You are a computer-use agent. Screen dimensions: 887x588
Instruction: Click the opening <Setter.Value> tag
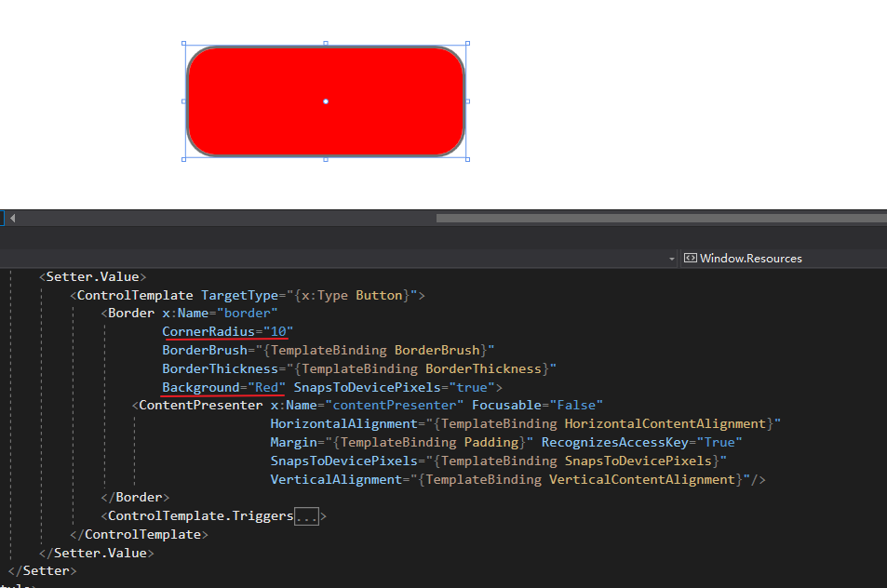pyautogui.click(x=93, y=276)
